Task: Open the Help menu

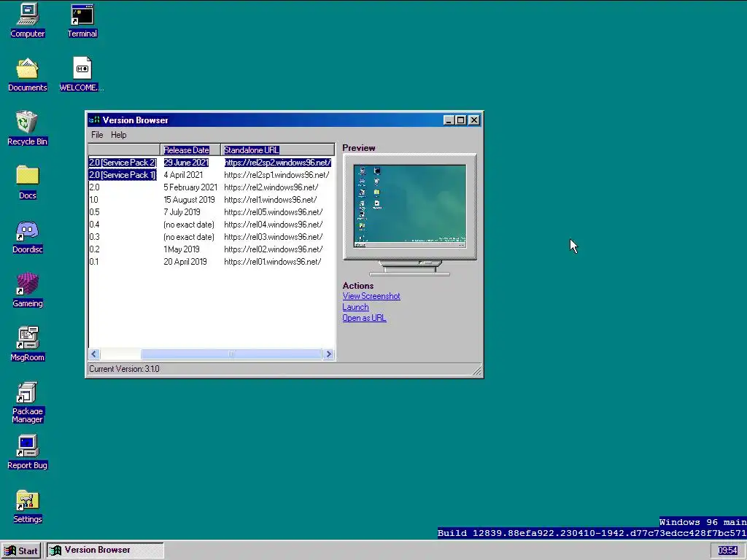Action: (x=119, y=135)
